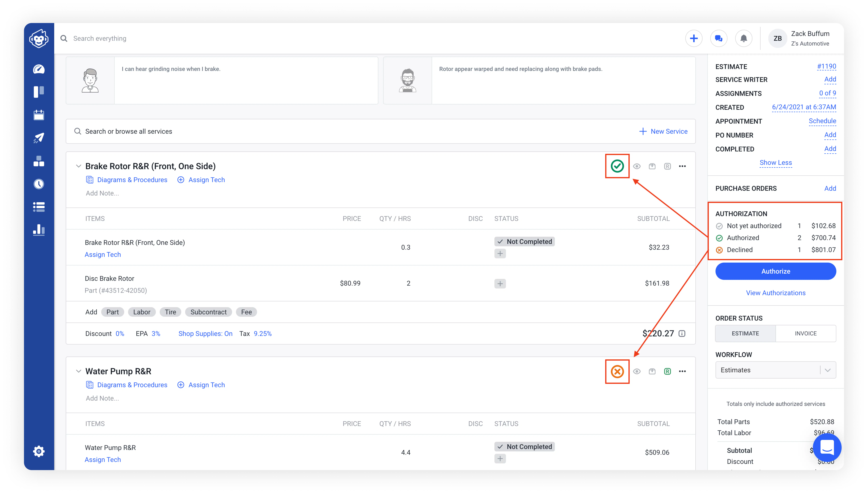Open the notifications bell icon
Image resolution: width=868 pixels, height=495 pixels.
[744, 38]
